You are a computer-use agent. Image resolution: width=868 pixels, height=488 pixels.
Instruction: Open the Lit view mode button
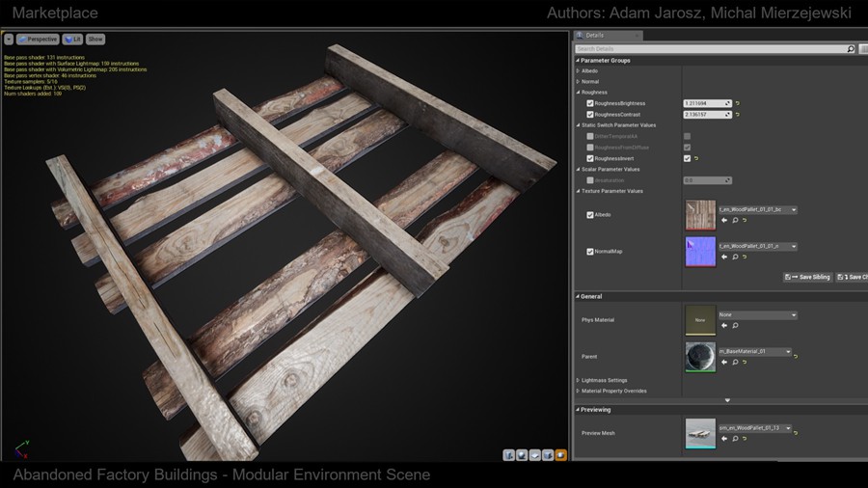(x=72, y=40)
